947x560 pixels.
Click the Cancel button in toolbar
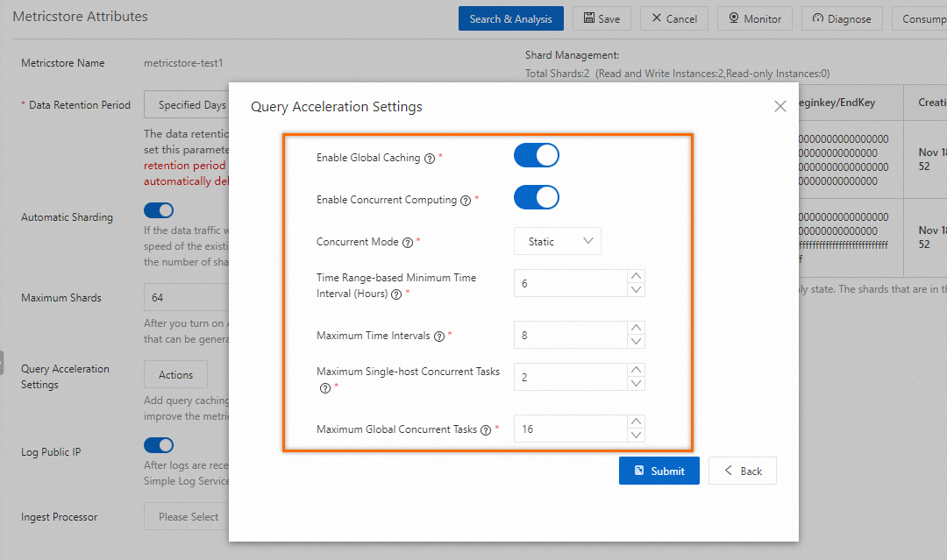[x=674, y=18]
